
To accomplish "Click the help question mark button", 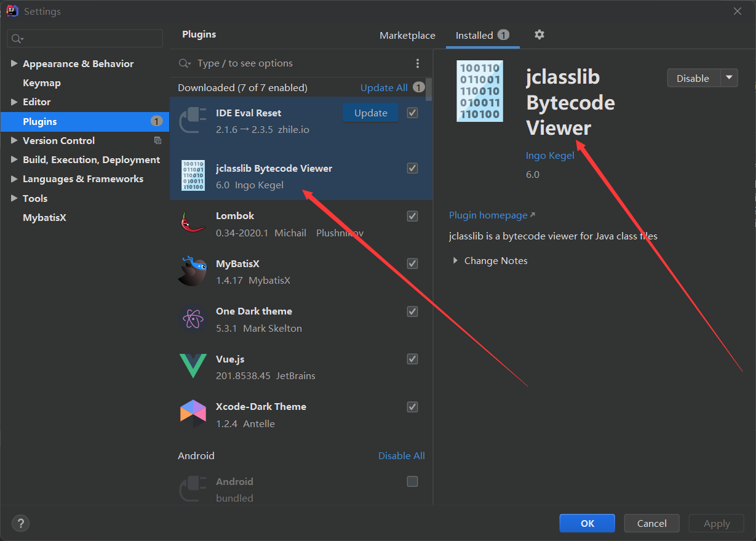I will click(20, 524).
